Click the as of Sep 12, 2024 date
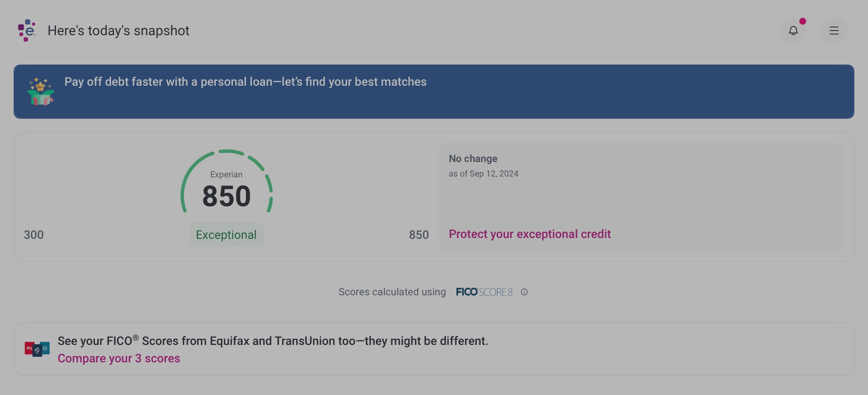The height and width of the screenshot is (395, 868). click(484, 174)
